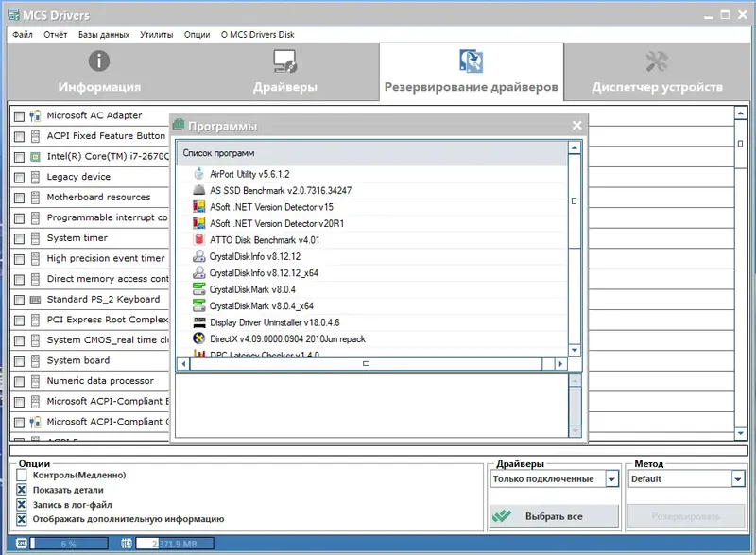Switch to the Диспетчер устройств tab

(657, 72)
